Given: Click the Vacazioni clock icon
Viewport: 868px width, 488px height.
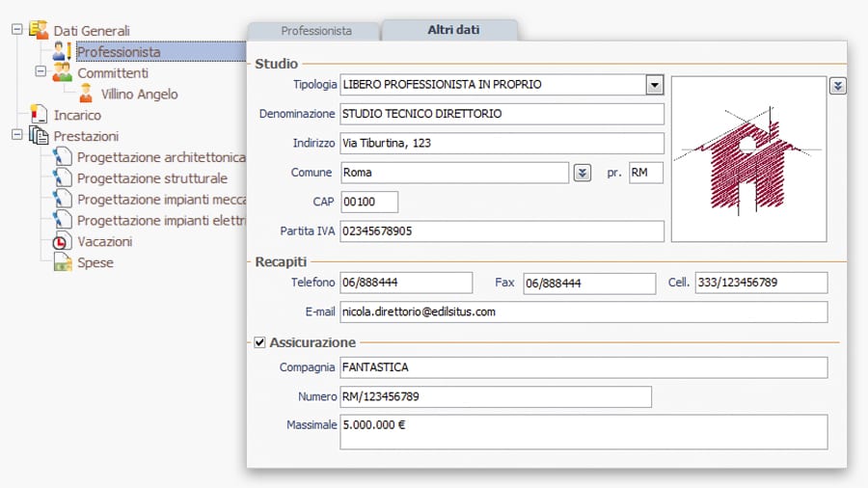Looking at the screenshot, I should coord(63,242).
